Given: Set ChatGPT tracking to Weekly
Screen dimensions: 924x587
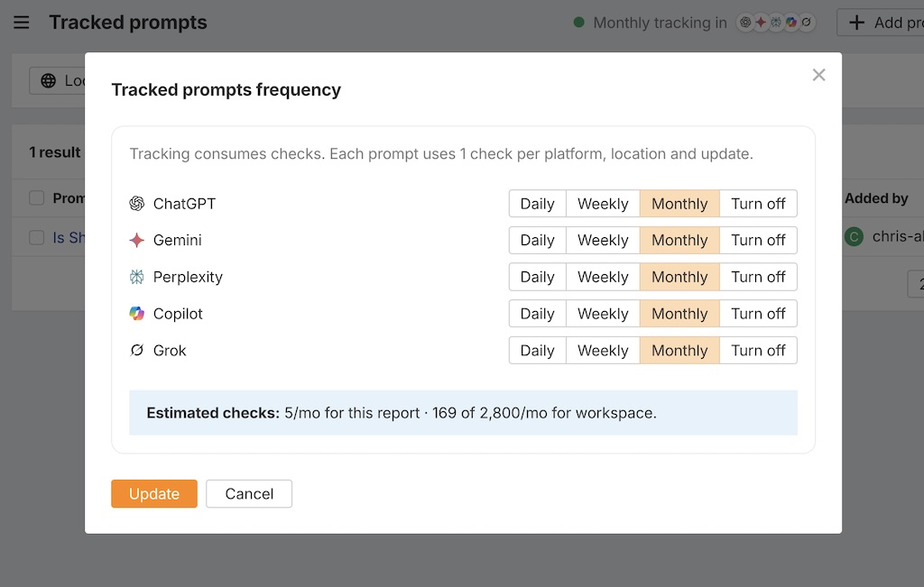Looking at the screenshot, I should [603, 204].
